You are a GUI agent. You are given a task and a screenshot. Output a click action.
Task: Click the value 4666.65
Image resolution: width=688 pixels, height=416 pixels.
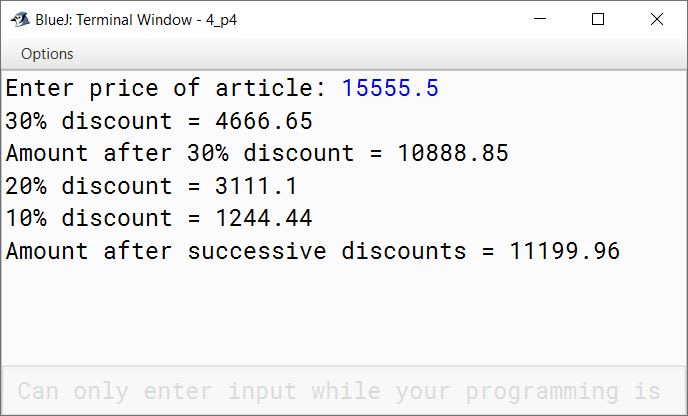(x=264, y=121)
